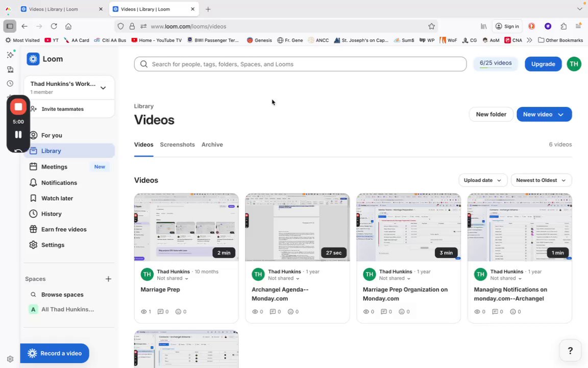This screenshot has height=368, width=588.
Task: Open the Library section
Action: pyautogui.click(x=69, y=151)
